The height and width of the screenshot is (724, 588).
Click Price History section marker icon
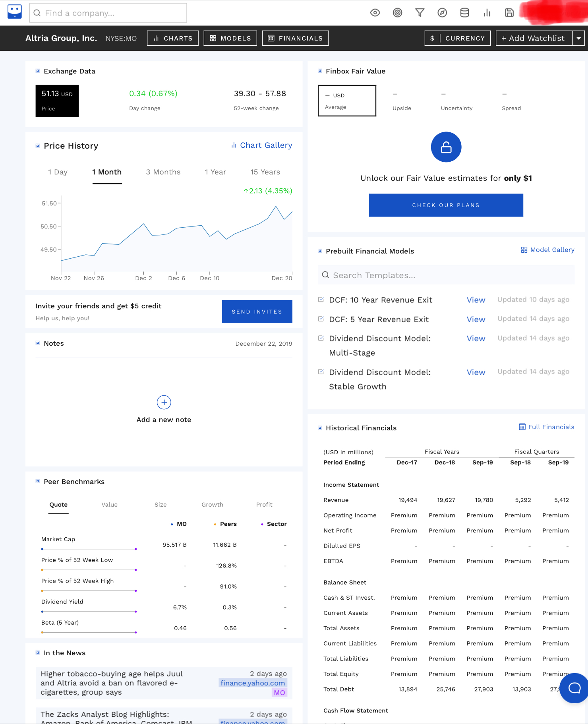[x=38, y=146]
